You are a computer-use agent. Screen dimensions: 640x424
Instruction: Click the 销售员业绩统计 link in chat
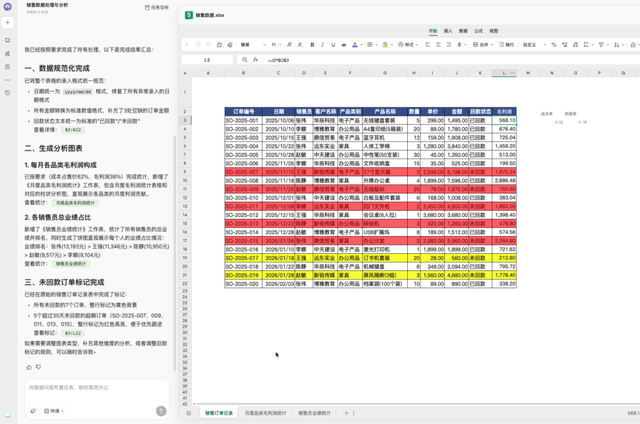point(71,264)
